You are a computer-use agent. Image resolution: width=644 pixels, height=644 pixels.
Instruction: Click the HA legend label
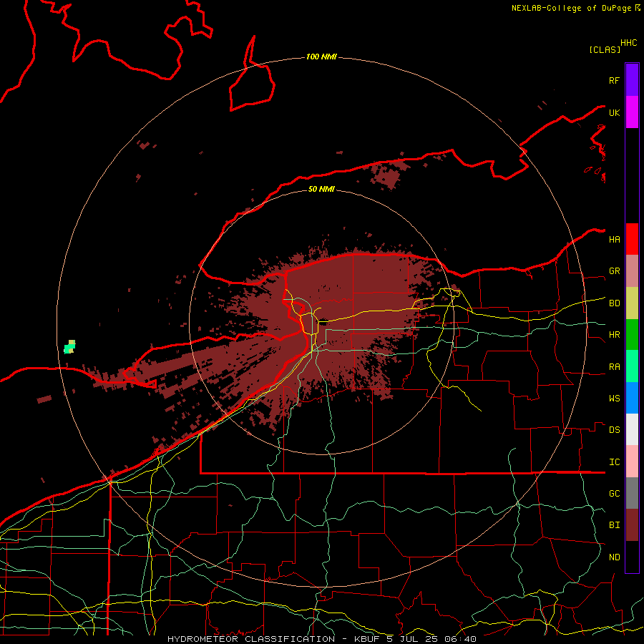tap(615, 239)
